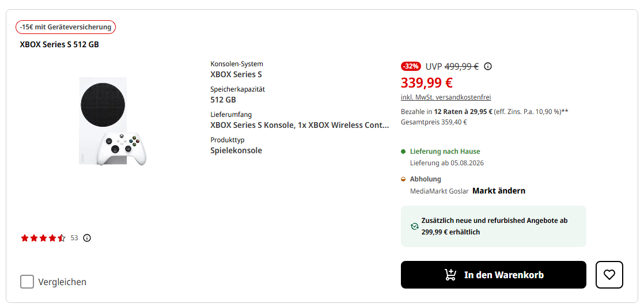Image resolution: width=644 pixels, height=307 pixels.
Task: Select Markt ändern to change store
Action: point(499,191)
